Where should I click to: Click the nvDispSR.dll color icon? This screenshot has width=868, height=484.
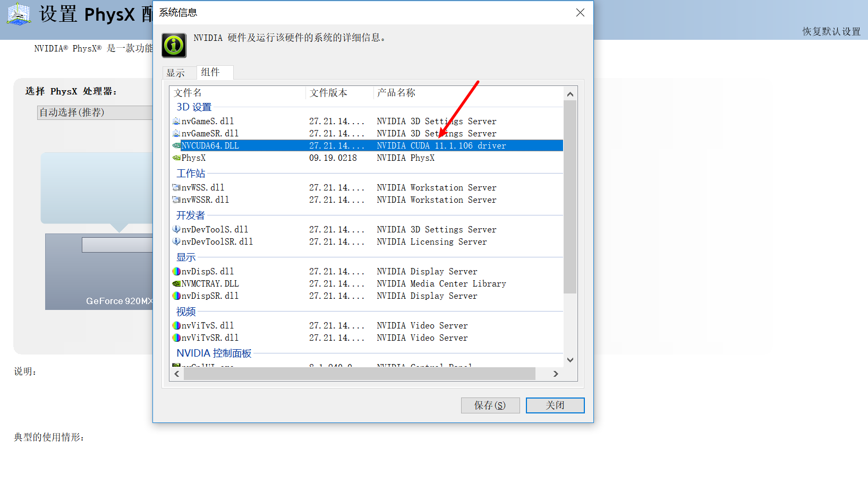[x=176, y=296]
